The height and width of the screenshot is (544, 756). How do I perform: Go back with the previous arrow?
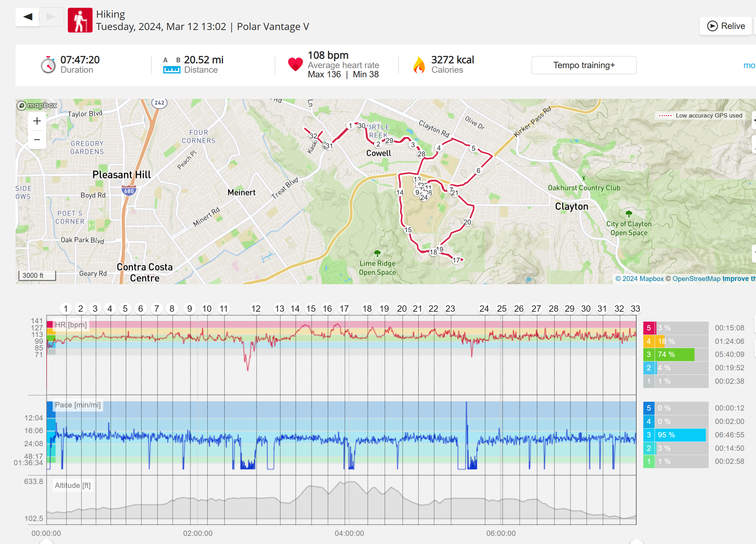(x=28, y=17)
